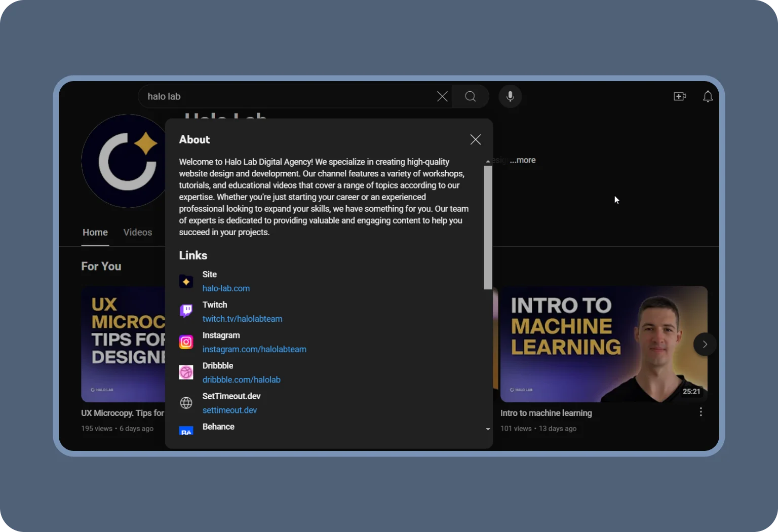Click the Links section heading
Image resolution: width=778 pixels, height=532 pixels.
coord(193,255)
